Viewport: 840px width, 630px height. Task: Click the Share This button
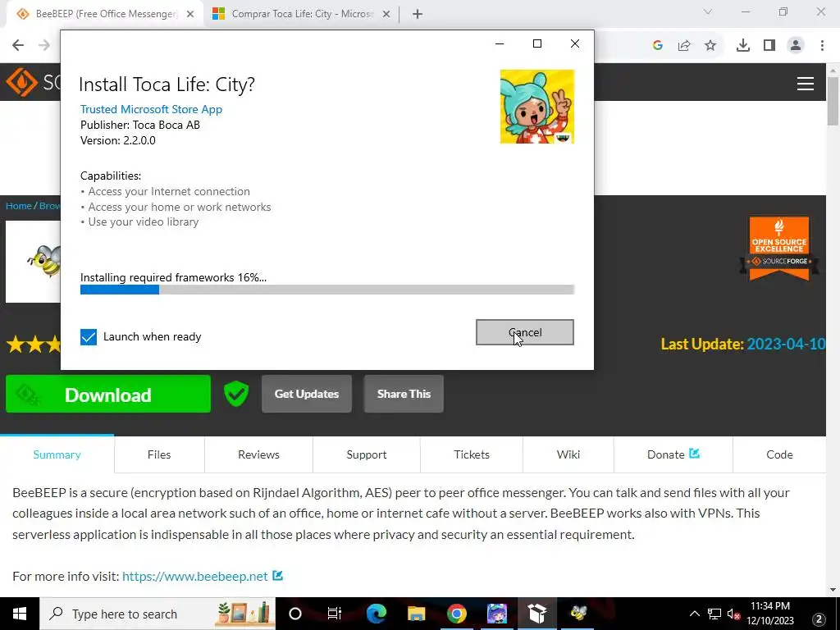tap(404, 395)
